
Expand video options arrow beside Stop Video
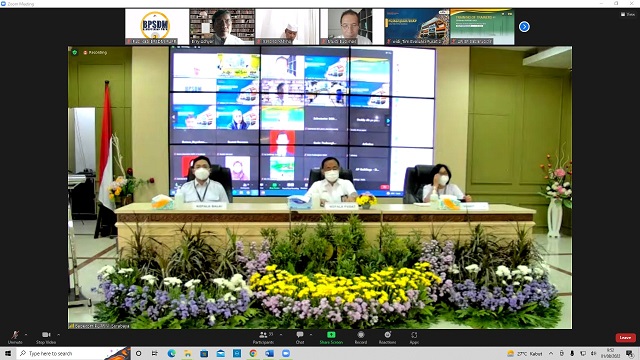pos(58,335)
